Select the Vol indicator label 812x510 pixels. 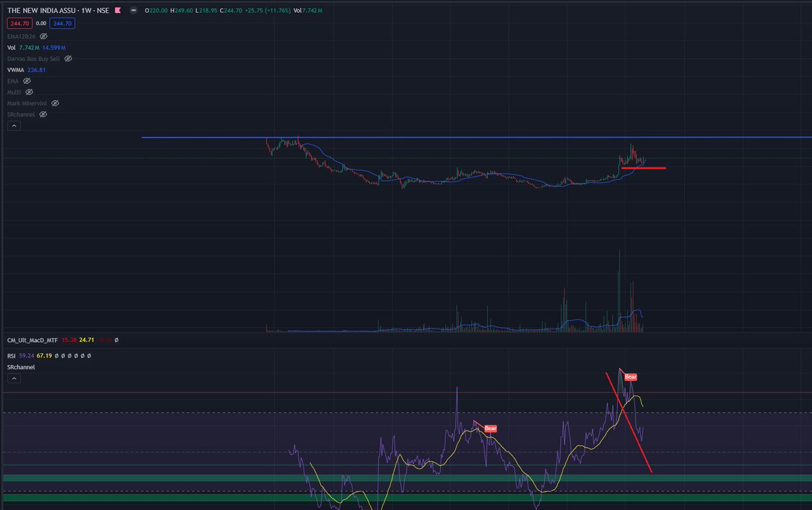[12, 47]
